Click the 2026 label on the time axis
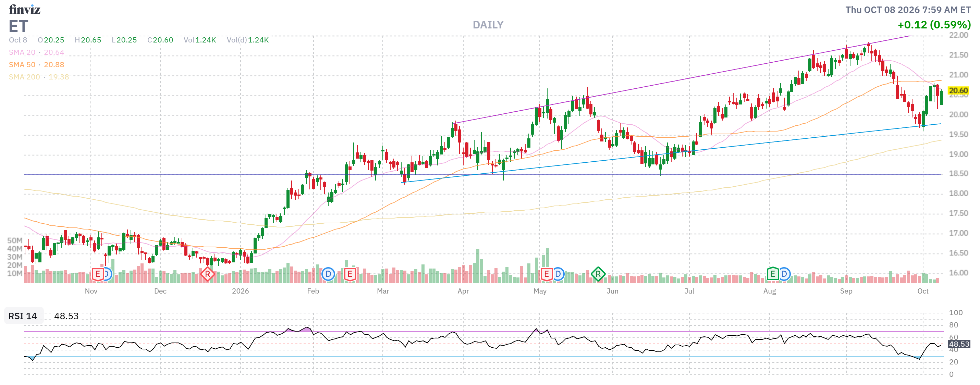980x385 pixels. click(x=241, y=291)
